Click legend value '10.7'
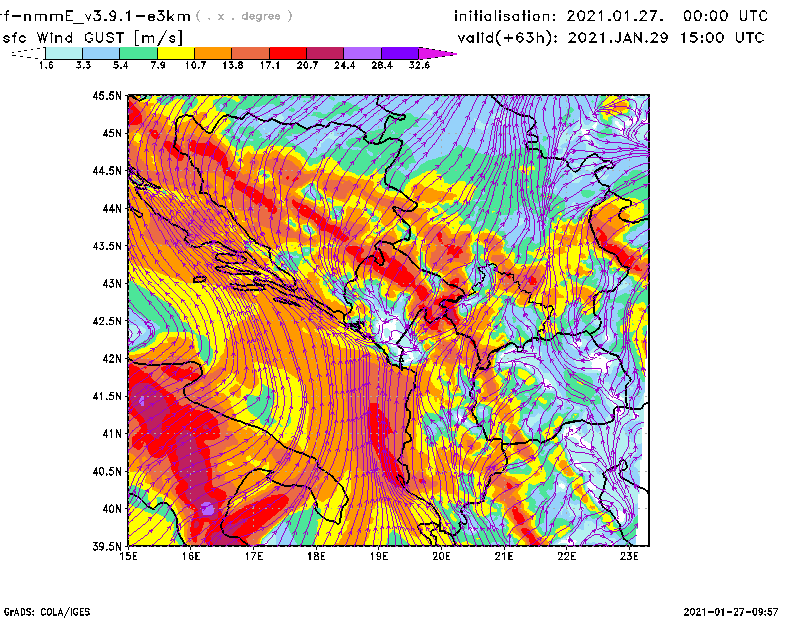 (195, 65)
